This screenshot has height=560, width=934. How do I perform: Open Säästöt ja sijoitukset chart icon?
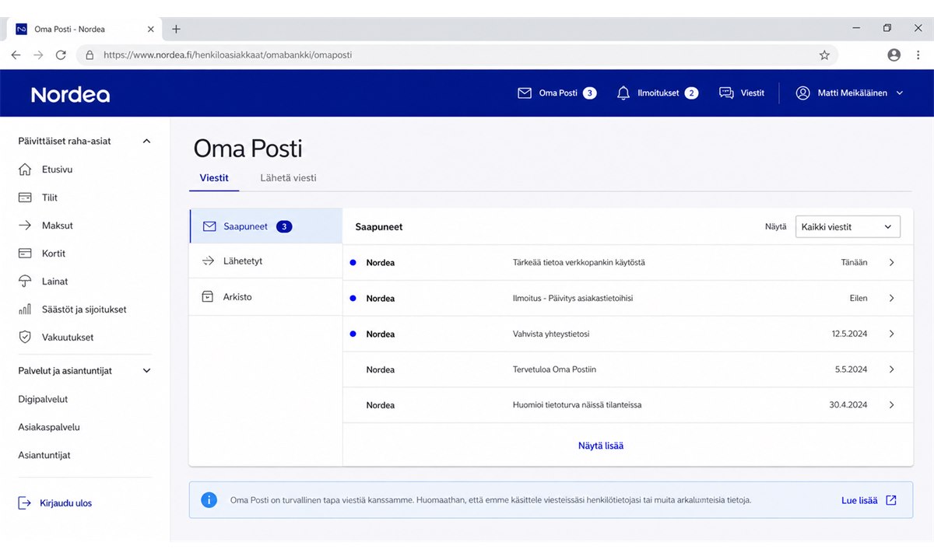click(25, 310)
